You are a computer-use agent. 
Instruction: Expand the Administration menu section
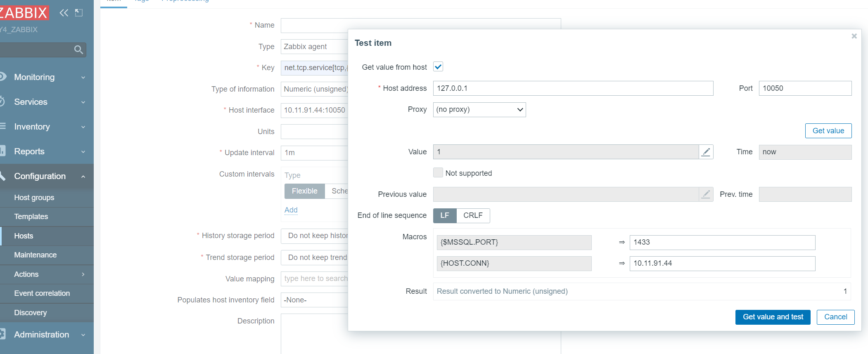[x=45, y=335]
